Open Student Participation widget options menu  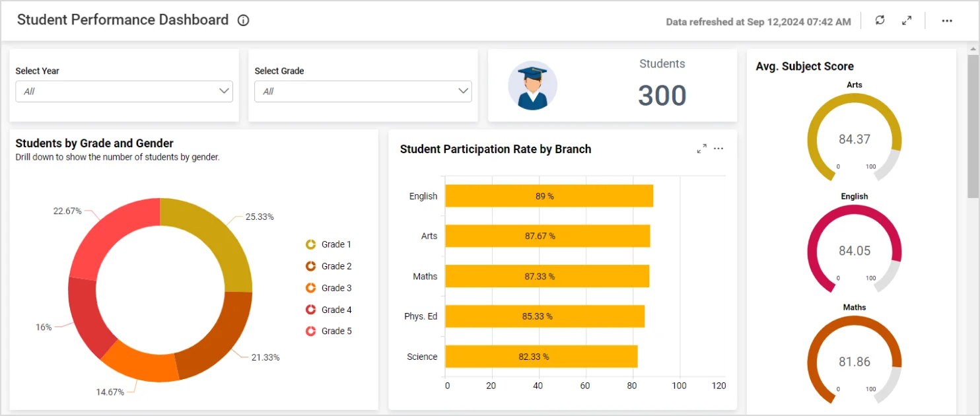pyautogui.click(x=718, y=149)
